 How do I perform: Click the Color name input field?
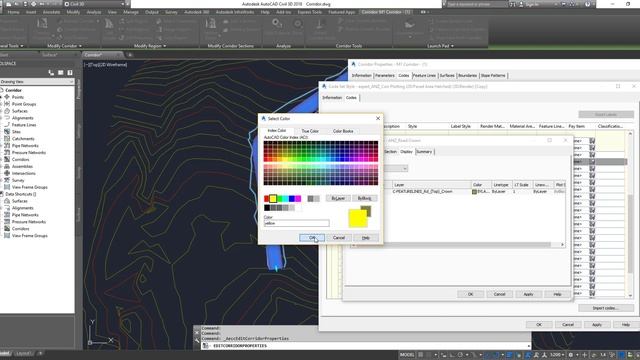coord(296,223)
